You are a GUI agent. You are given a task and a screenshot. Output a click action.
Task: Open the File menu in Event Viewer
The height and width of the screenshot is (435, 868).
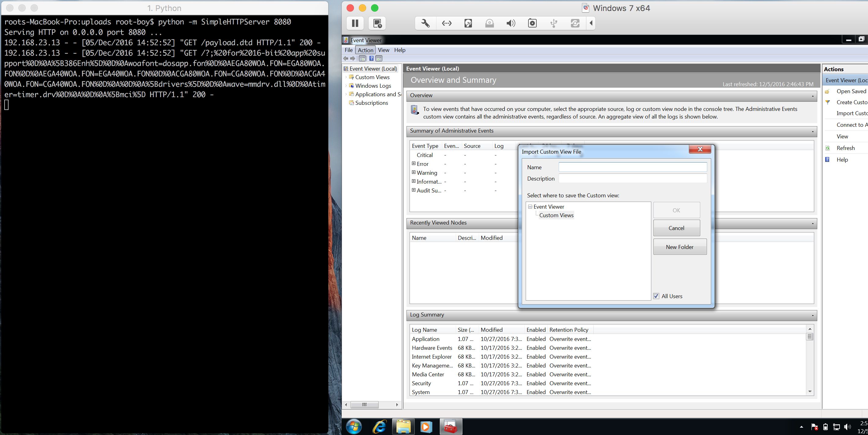pyautogui.click(x=349, y=50)
